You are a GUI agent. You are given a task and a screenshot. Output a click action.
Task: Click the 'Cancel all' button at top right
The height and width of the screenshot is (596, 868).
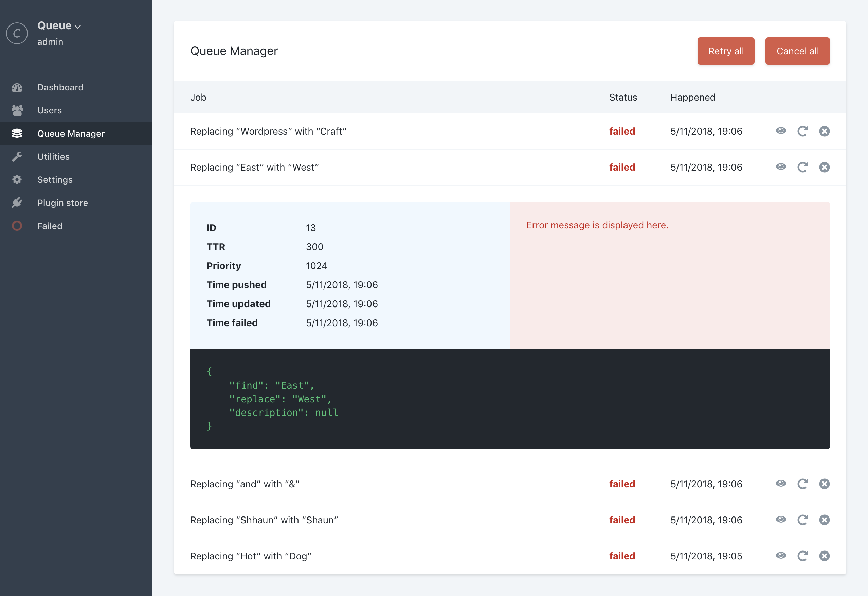coord(797,51)
